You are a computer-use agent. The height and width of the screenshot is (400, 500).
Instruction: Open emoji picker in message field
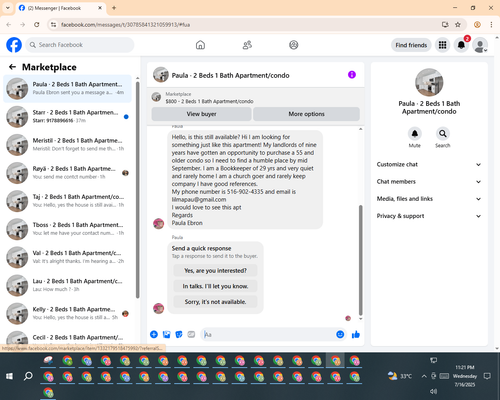tap(340, 334)
